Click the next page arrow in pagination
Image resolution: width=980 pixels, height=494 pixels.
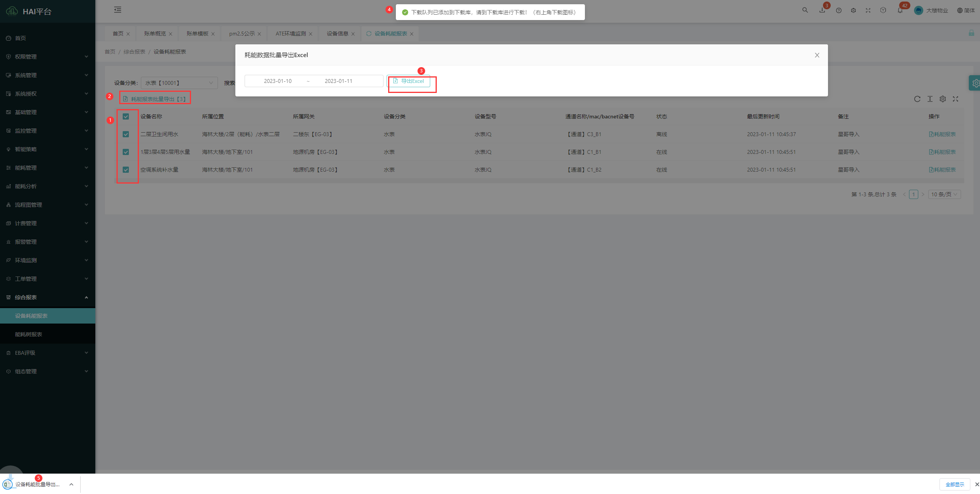coord(923,194)
